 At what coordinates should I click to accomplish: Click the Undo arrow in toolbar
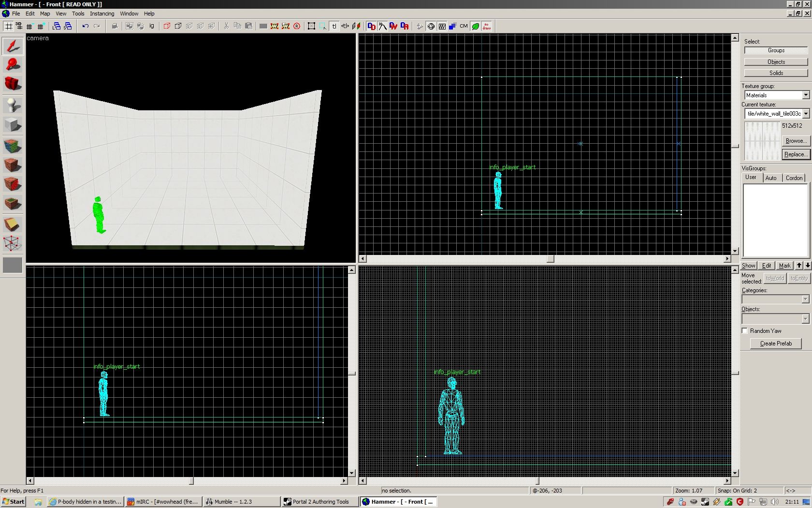click(86, 26)
